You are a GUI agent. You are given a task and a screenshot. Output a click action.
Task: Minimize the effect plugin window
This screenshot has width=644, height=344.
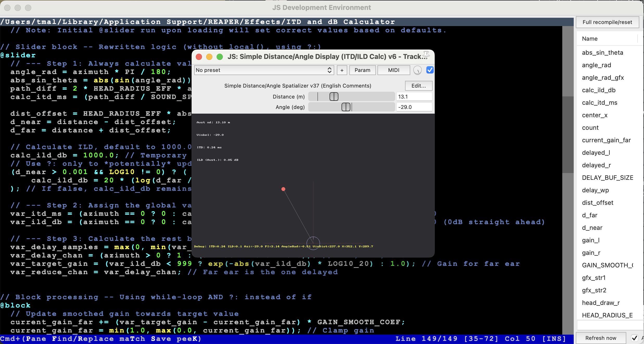click(x=209, y=57)
